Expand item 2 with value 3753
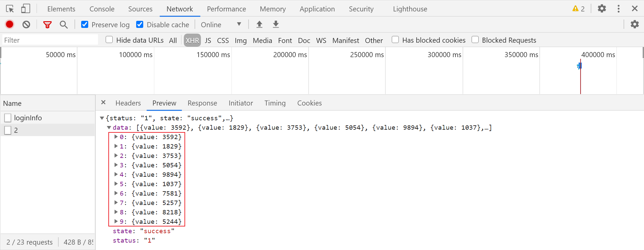 point(116,156)
